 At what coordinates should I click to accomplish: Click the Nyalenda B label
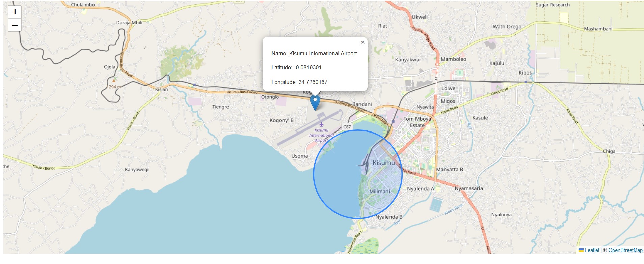tap(389, 217)
